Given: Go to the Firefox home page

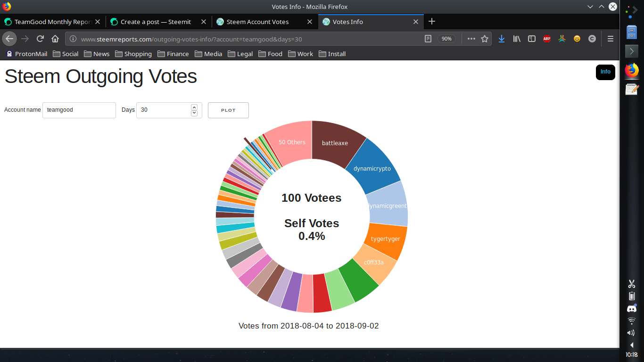Looking at the screenshot, I should [x=55, y=39].
